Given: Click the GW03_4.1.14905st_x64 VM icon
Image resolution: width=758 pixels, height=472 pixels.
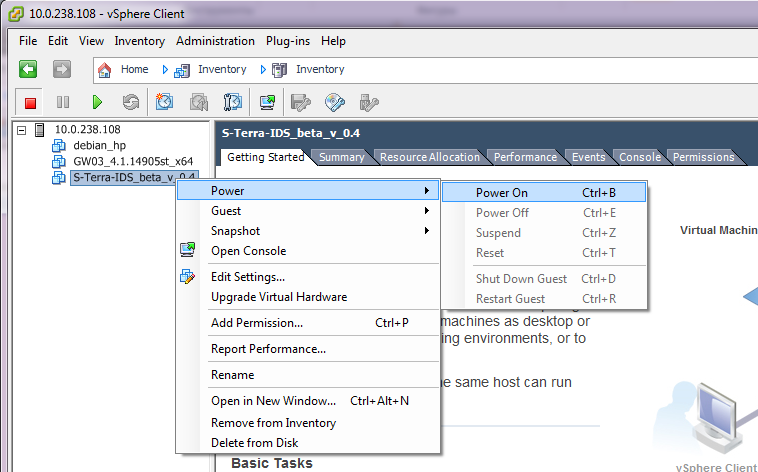Looking at the screenshot, I should [58, 161].
